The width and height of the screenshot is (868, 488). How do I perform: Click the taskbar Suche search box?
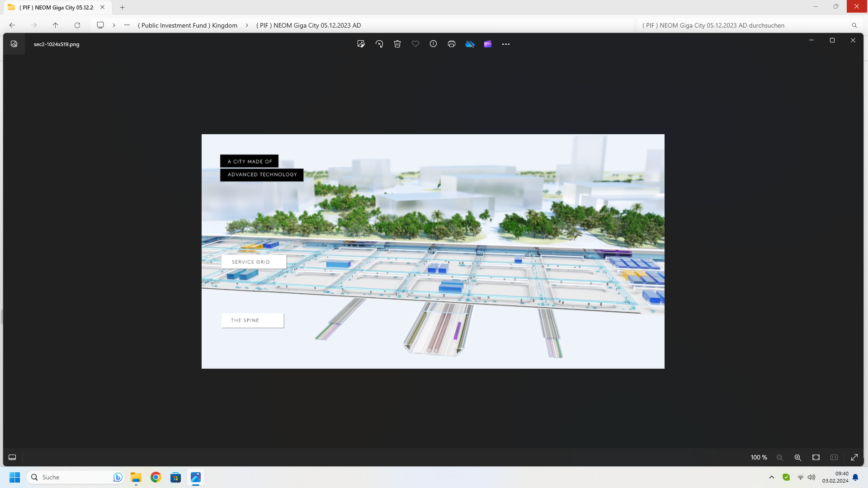[75, 477]
